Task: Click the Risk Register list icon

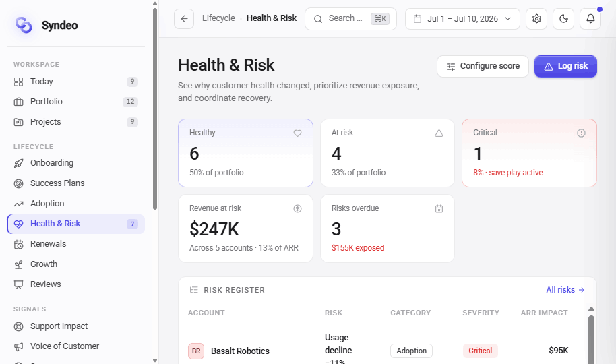Action: pos(193,290)
